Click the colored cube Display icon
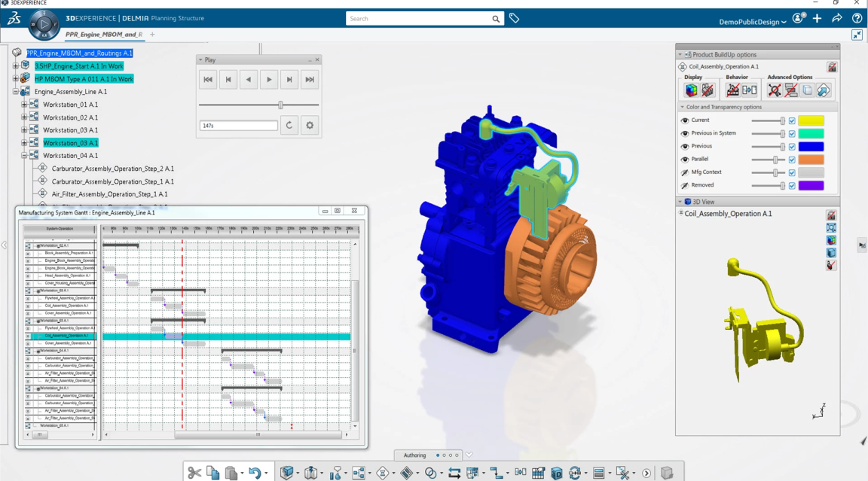This screenshot has height=481, width=868. tap(691, 90)
